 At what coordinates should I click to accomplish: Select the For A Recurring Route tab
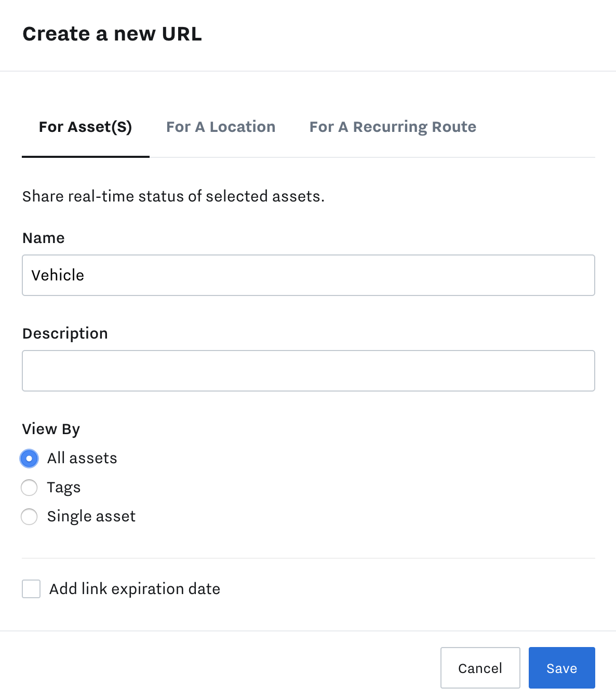pos(393,127)
